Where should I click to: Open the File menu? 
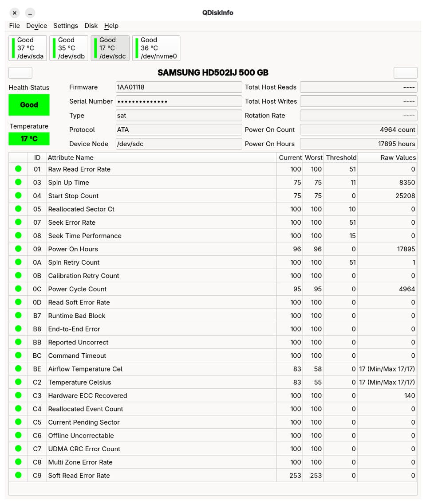pos(15,26)
